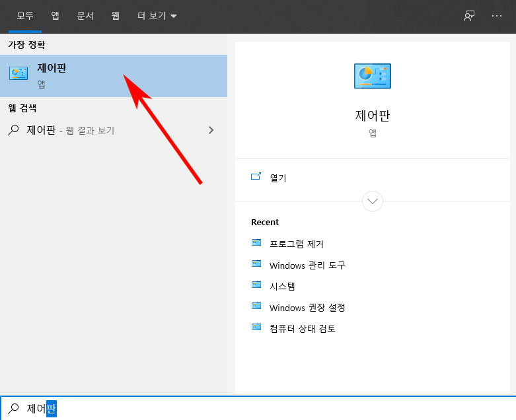Screen dimensions: 516x420
Task: Expand the web result chevron arrow
Action: pyautogui.click(x=211, y=130)
